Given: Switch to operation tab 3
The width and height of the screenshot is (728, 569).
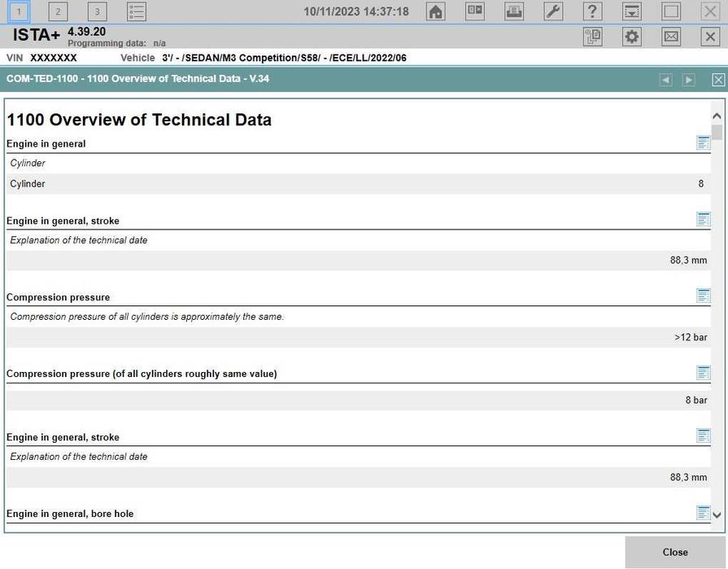Looking at the screenshot, I should 97,11.
